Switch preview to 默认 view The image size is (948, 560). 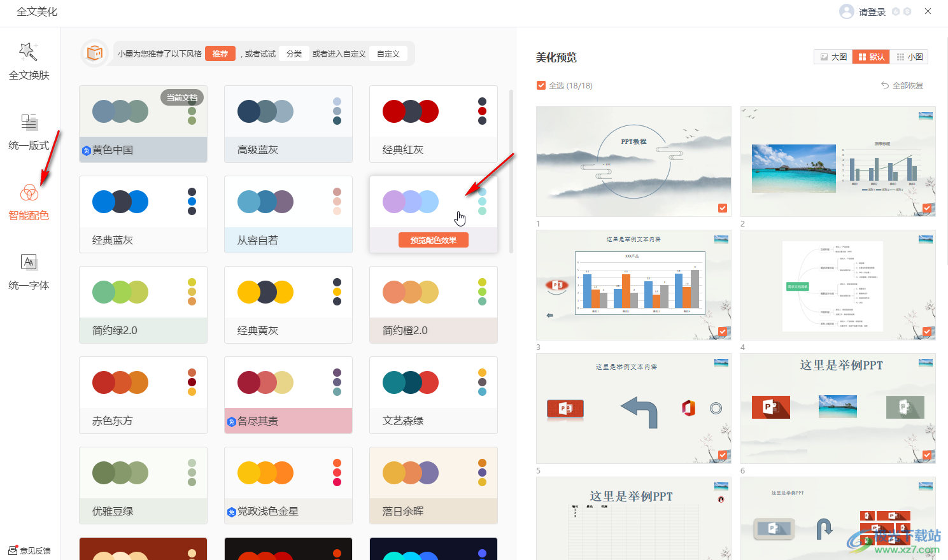tap(871, 57)
